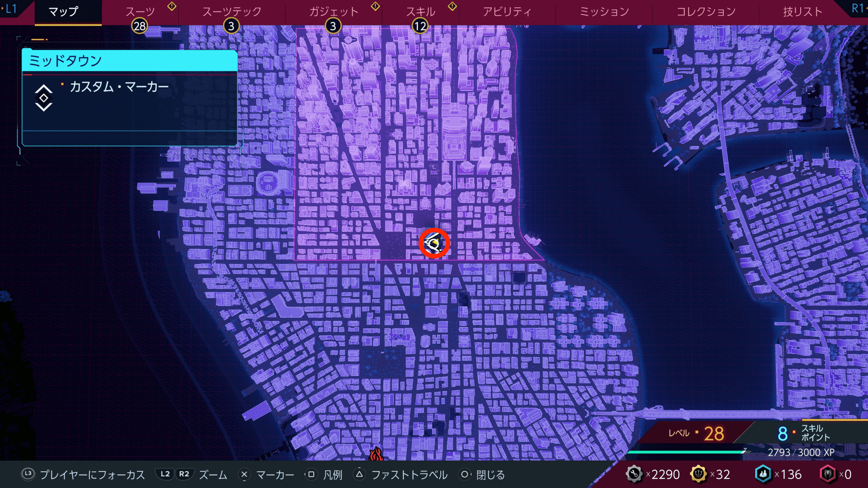Viewport: 868px width, 488px height.
Task: Click the yellow alert diamond beside スキル tab
Action: [452, 6]
